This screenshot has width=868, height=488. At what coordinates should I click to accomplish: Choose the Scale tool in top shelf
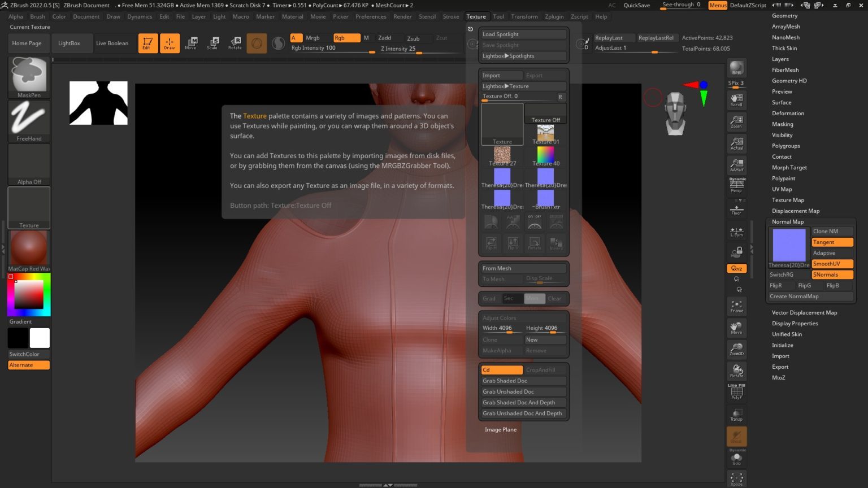pyautogui.click(x=213, y=43)
